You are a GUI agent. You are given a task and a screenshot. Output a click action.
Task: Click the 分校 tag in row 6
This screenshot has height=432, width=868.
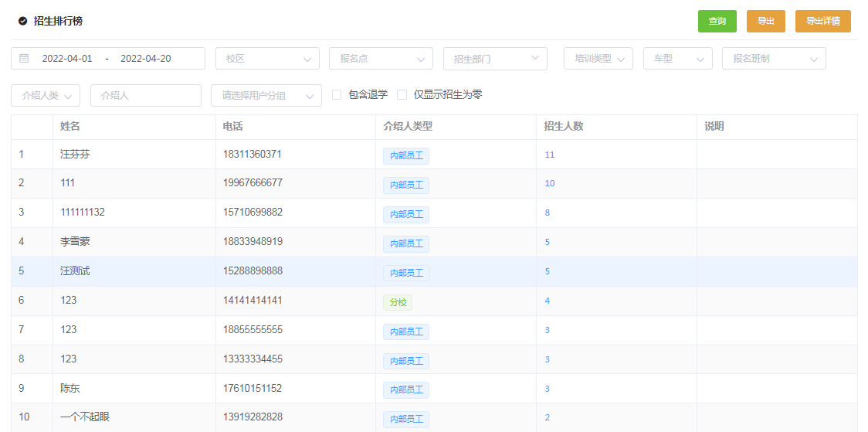[x=398, y=302]
